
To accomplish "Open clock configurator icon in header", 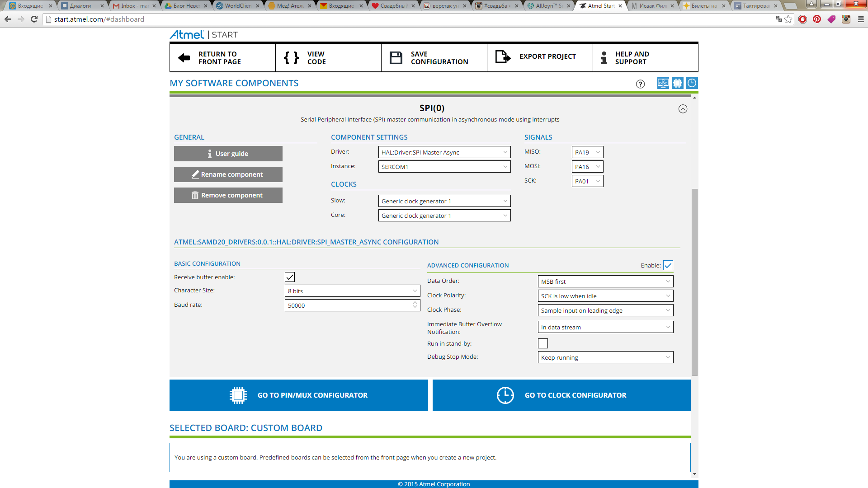I will point(692,83).
